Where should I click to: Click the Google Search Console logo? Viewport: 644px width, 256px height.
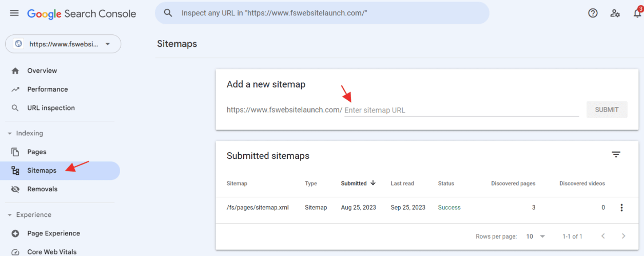coord(82,14)
